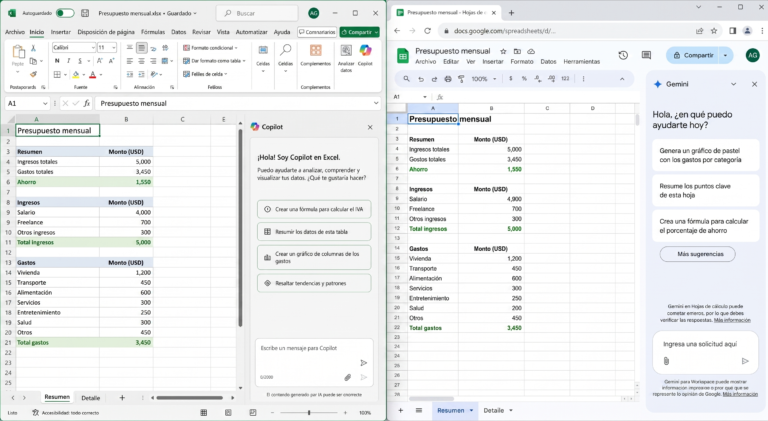This screenshot has height=421, width=768.
Task: Click the Format Painter brush in Excel
Action: pyautogui.click(x=33, y=74)
